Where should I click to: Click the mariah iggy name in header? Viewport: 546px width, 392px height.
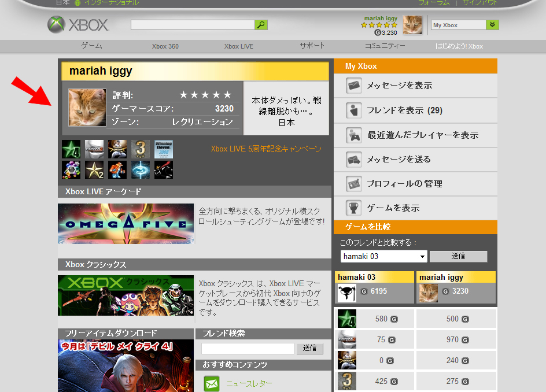[x=381, y=19]
